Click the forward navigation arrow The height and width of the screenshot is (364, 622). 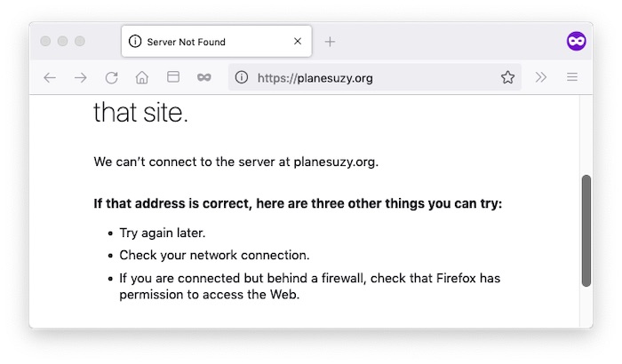[81, 77]
